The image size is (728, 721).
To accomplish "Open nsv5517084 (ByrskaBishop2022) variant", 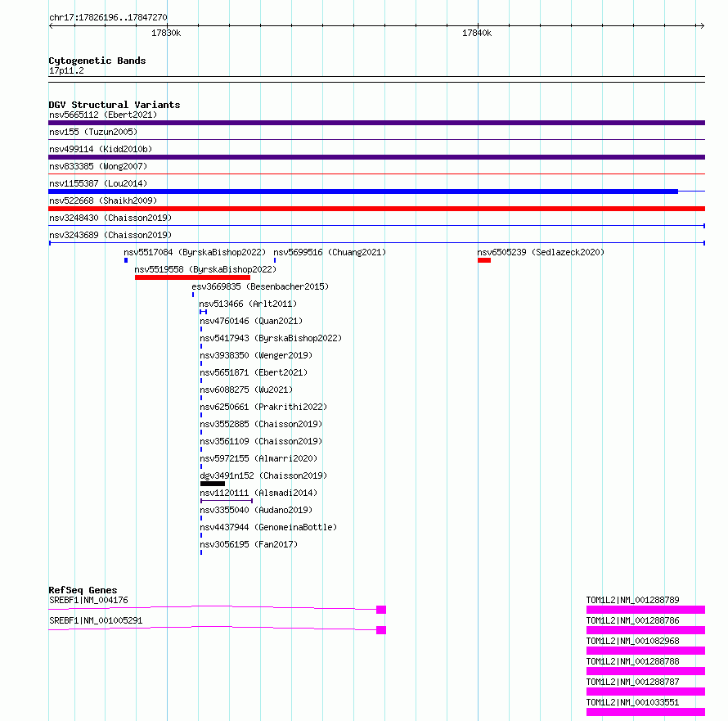I will pos(195,252).
